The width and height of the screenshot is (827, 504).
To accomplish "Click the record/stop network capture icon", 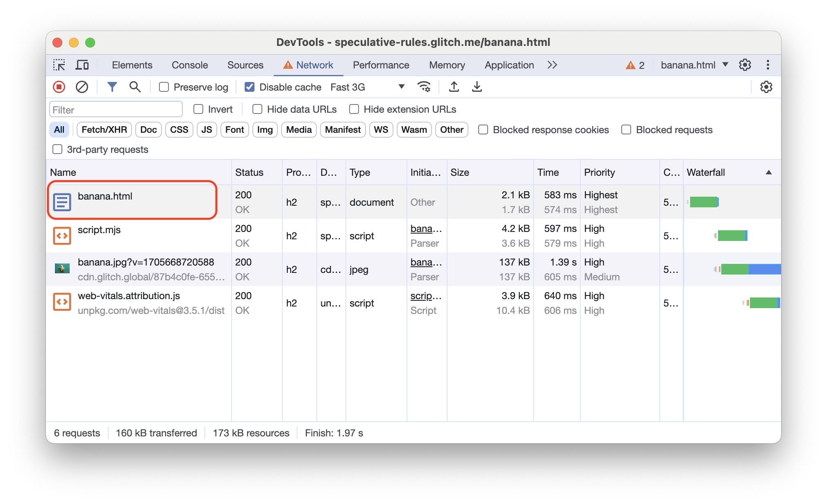I will coord(60,87).
